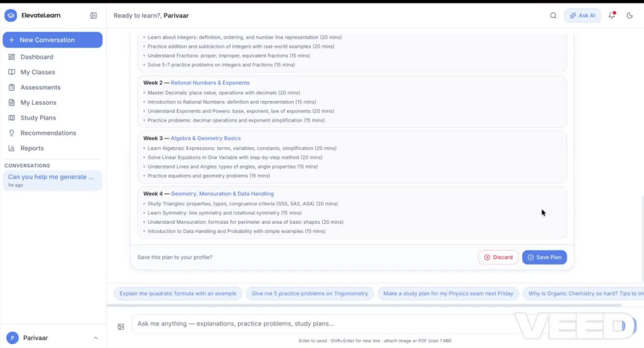Click the Recommendations lightbulb icon

12,133
